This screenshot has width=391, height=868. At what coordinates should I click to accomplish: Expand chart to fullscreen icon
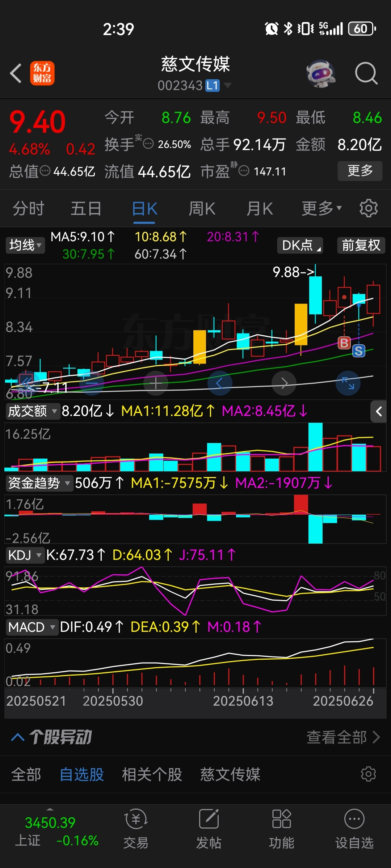click(348, 383)
